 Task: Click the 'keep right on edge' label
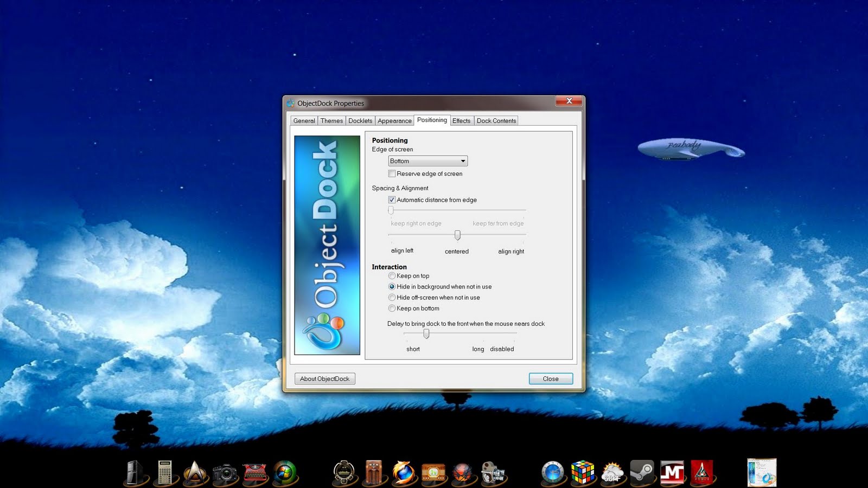click(x=416, y=223)
